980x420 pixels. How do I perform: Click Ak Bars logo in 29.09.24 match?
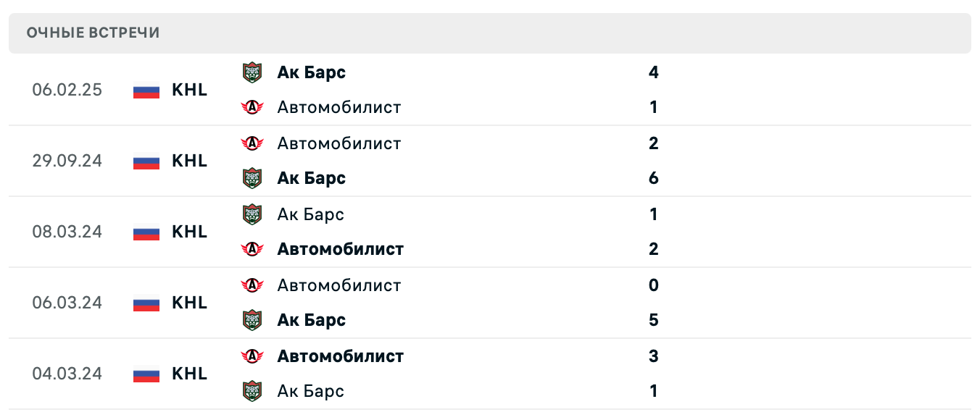coord(252,178)
